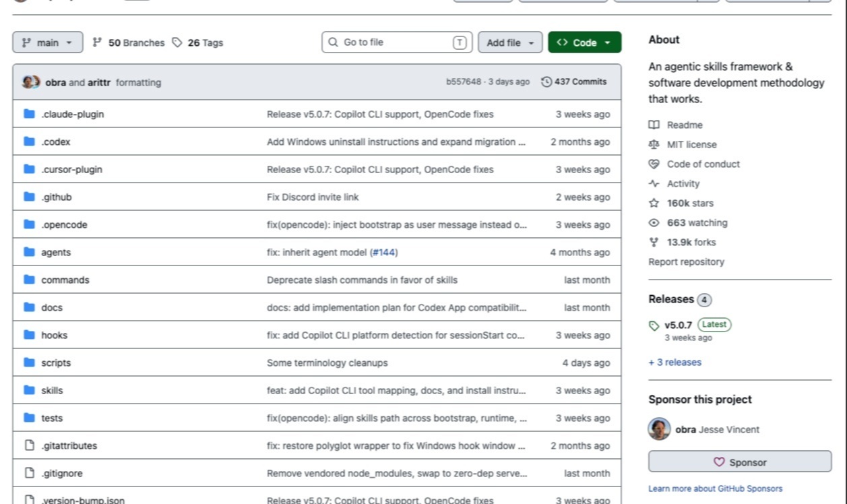Click the skills folder icon
This screenshot has height=504, width=847.
click(29, 390)
